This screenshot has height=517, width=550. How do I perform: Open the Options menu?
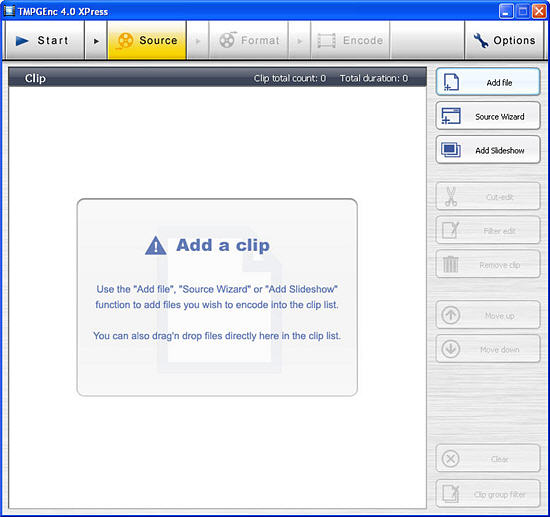coord(504,40)
